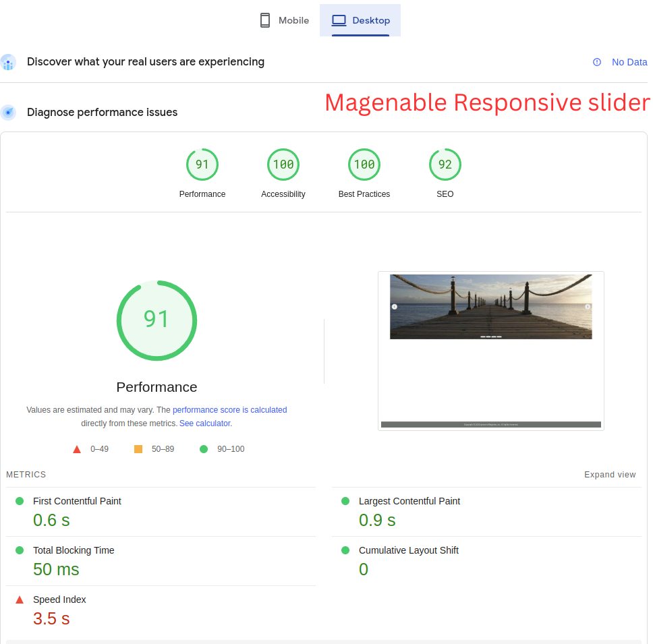Select the Total Blocking Time value 50 ms
The width and height of the screenshot is (653, 644).
[x=56, y=569]
